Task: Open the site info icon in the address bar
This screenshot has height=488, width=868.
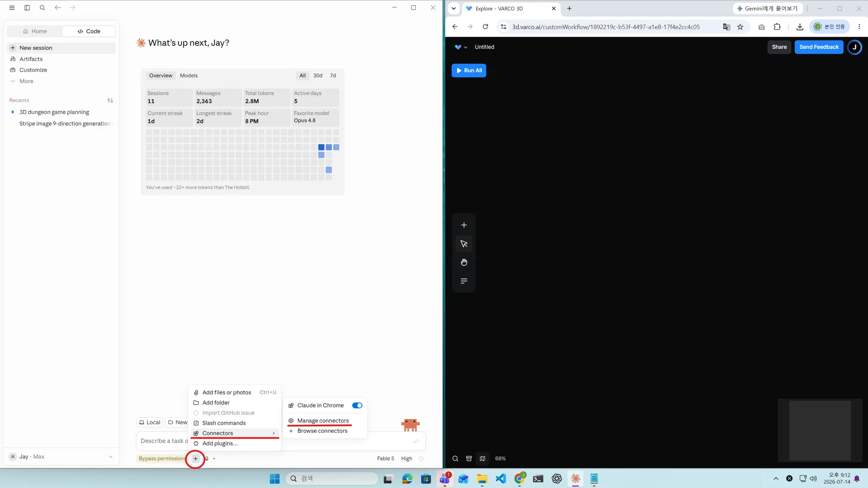Action: point(503,27)
